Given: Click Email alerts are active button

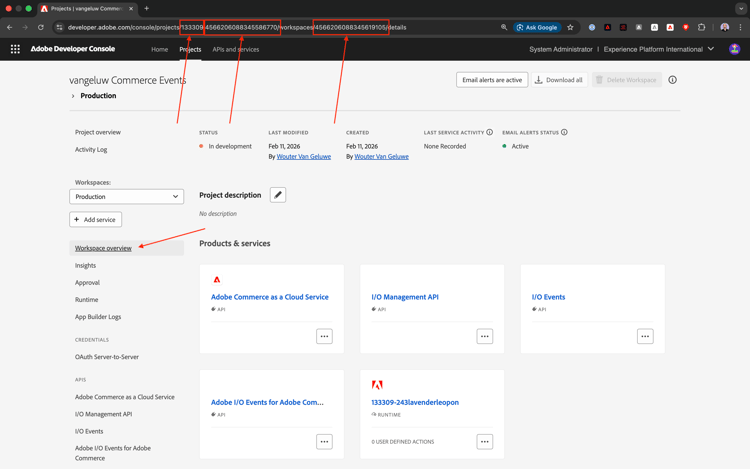Looking at the screenshot, I should [492, 80].
